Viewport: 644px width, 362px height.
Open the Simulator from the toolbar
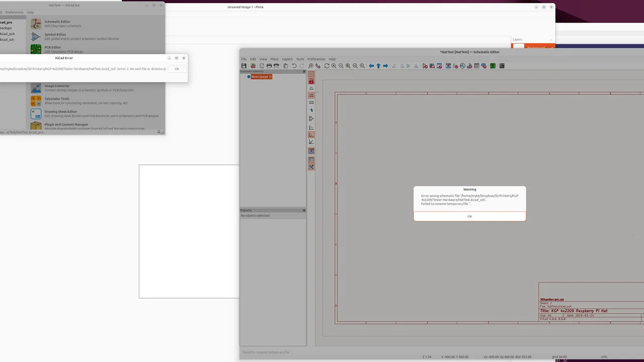click(x=462, y=66)
